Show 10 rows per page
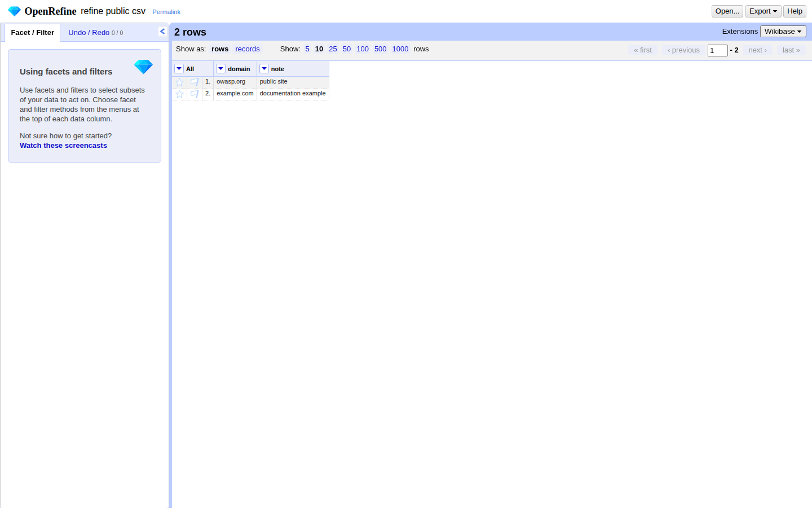 (x=319, y=49)
